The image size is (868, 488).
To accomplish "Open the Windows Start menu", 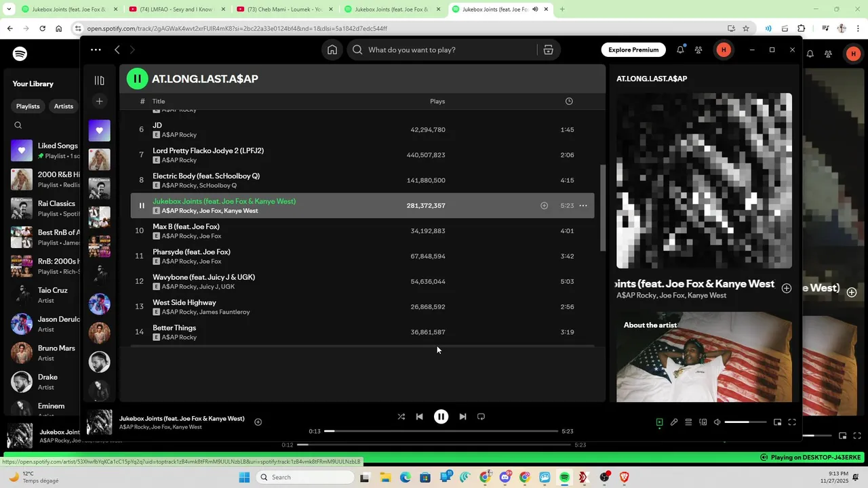I will [x=244, y=477].
